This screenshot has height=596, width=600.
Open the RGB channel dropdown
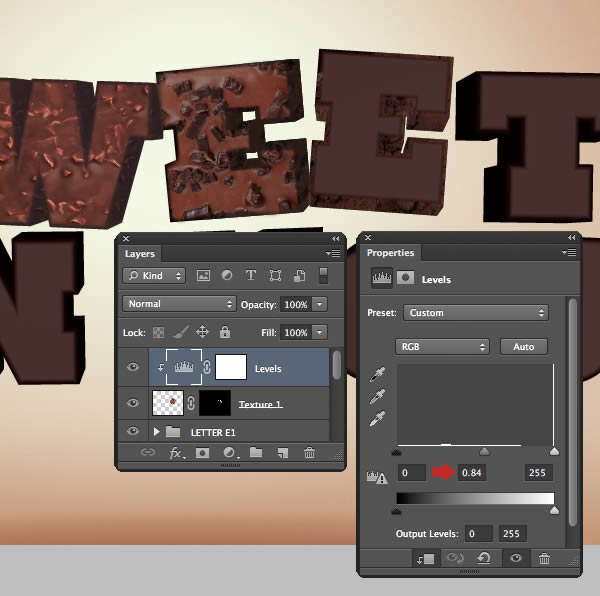pyautogui.click(x=442, y=347)
